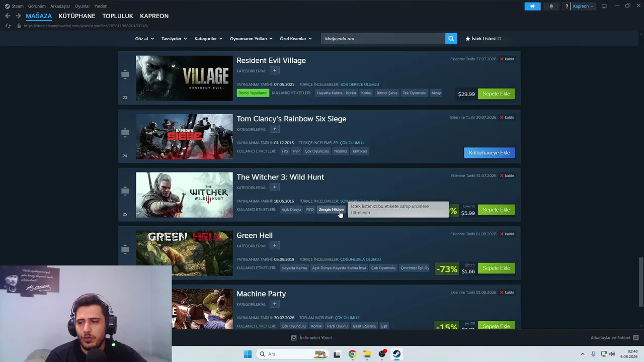The width and height of the screenshot is (644, 362).
Task: Open the KAPREON profile tab
Action: [x=154, y=16]
